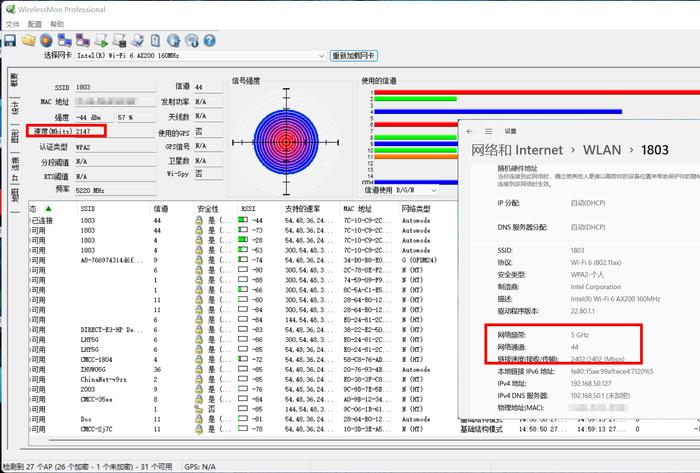Screen dimensions: 700x473
Task: Click the info speech-bubble toolbar icon
Action: point(192,41)
